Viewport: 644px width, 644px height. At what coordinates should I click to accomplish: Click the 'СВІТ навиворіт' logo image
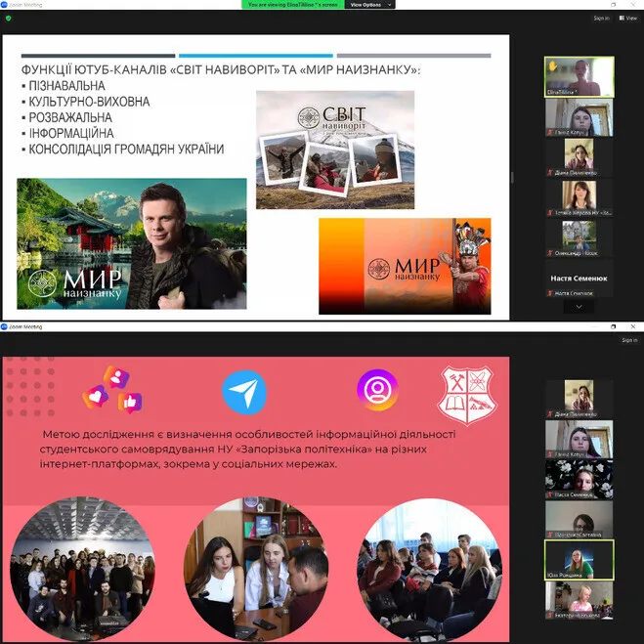335,150
